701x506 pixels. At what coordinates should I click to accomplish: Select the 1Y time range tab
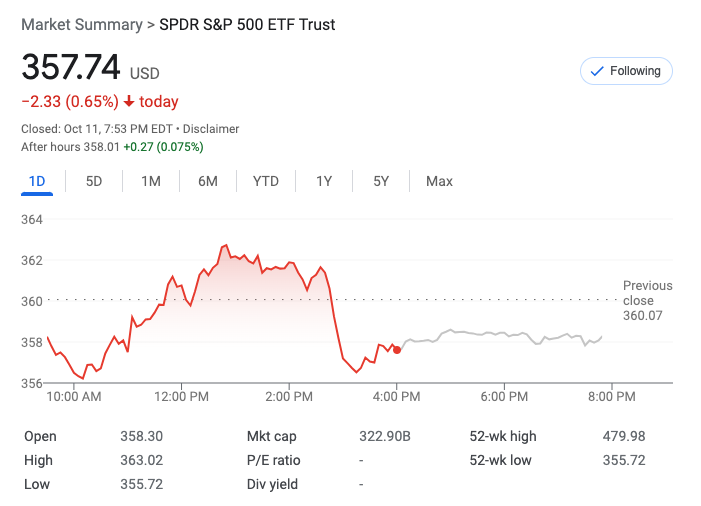pos(324,181)
